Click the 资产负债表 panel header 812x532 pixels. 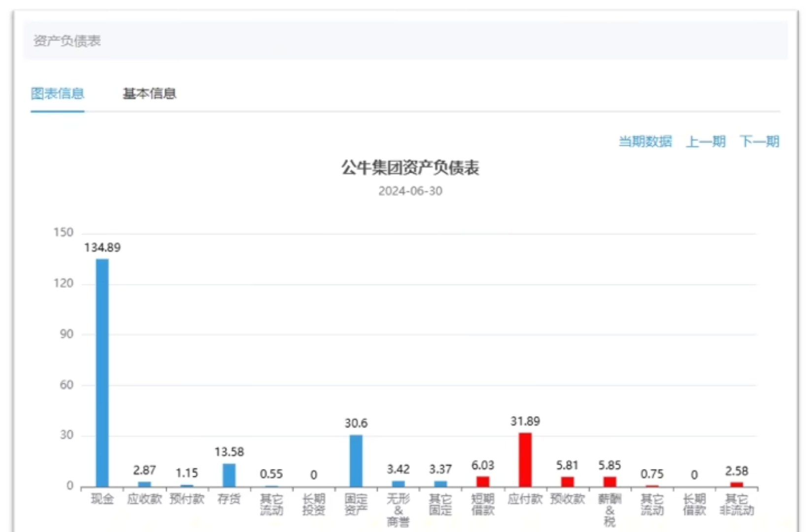pyautogui.click(x=67, y=41)
